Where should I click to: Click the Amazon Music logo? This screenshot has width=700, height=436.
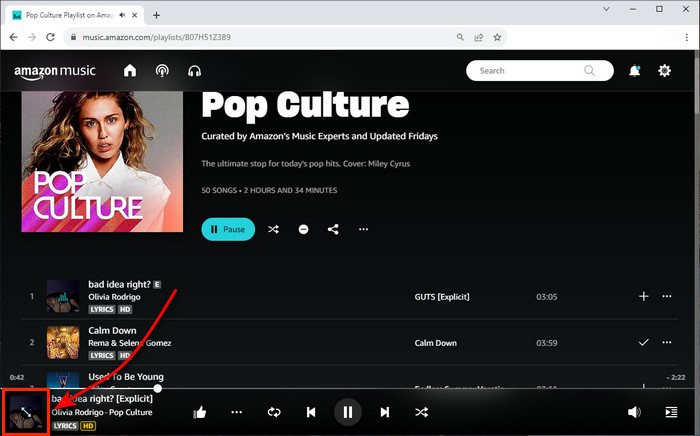pos(55,72)
